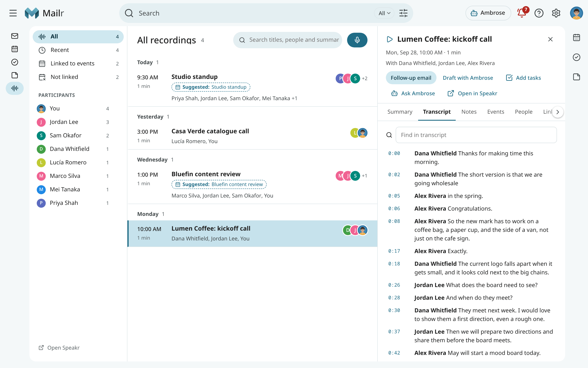Open in Speakr link
The width and height of the screenshot is (588, 368).
point(472,93)
